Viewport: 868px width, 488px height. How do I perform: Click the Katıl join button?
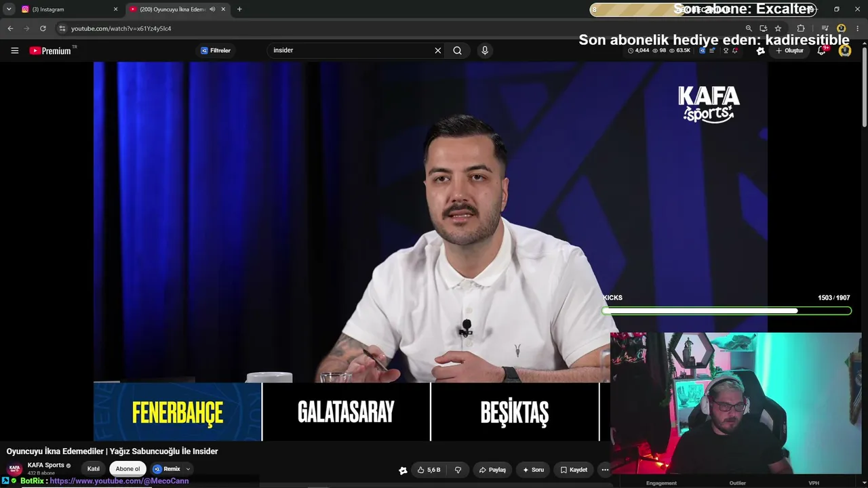coord(94,469)
